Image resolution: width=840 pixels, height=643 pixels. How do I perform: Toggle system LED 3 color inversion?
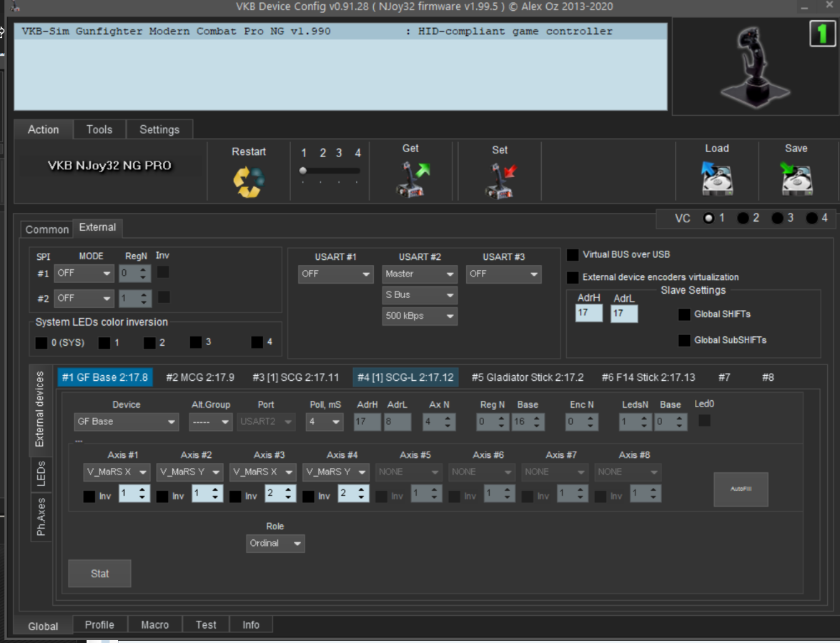tap(196, 342)
